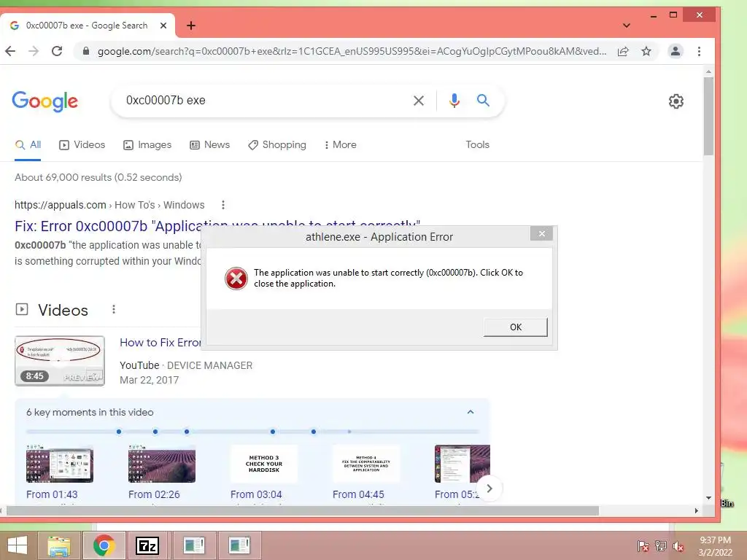Image resolution: width=747 pixels, height=560 pixels.
Task: Expand the tab search chevron
Action: (627, 26)
